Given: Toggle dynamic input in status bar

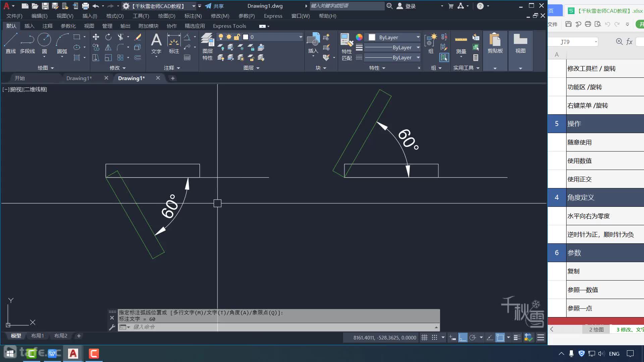Looking at the screenshot, I should [x=452, y=338].
